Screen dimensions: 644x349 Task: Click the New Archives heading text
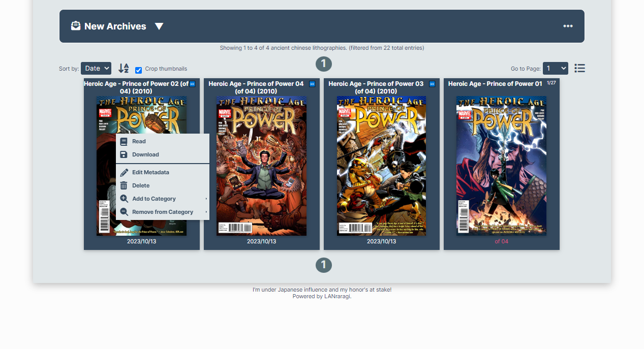coord(115,26)
